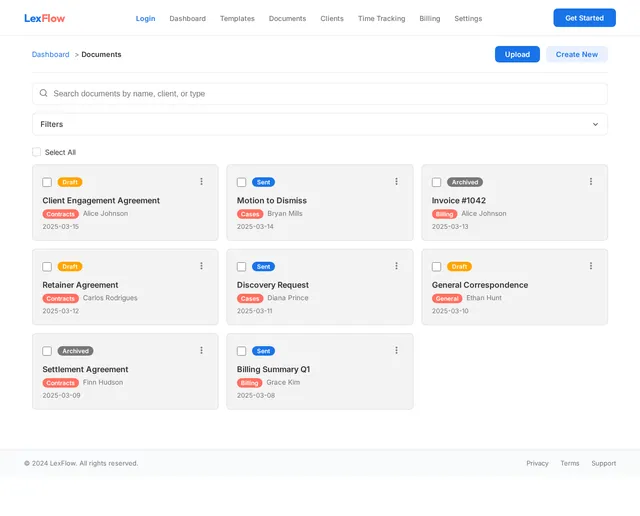Open options menu for Discovery Request

coord(396,266)
